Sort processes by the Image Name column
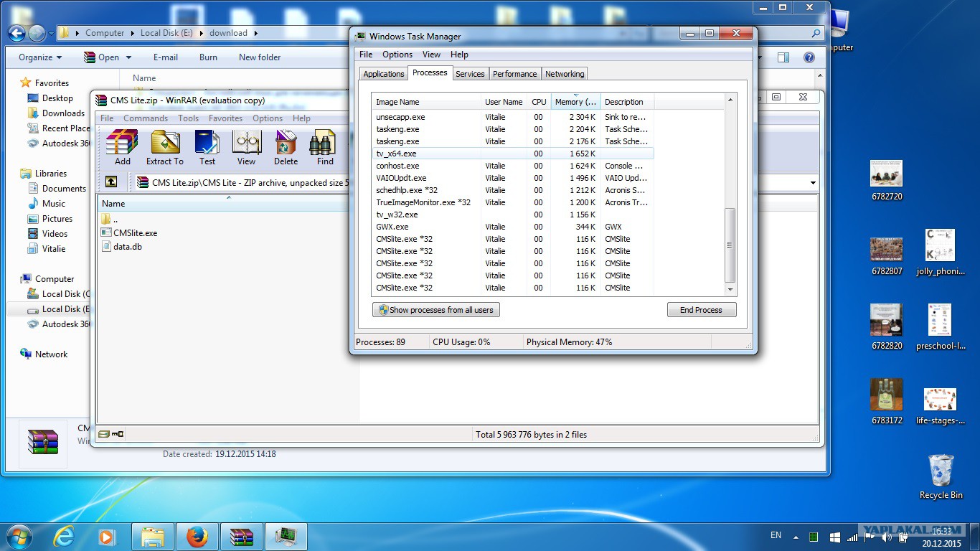Image resolution: width=980 pixels, height=551 pixels. click(426, 102)
